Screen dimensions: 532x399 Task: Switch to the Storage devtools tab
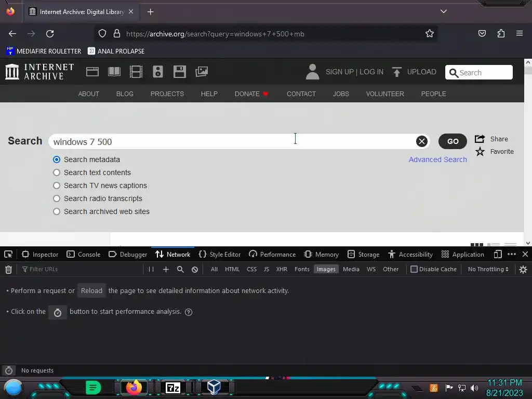363,254
